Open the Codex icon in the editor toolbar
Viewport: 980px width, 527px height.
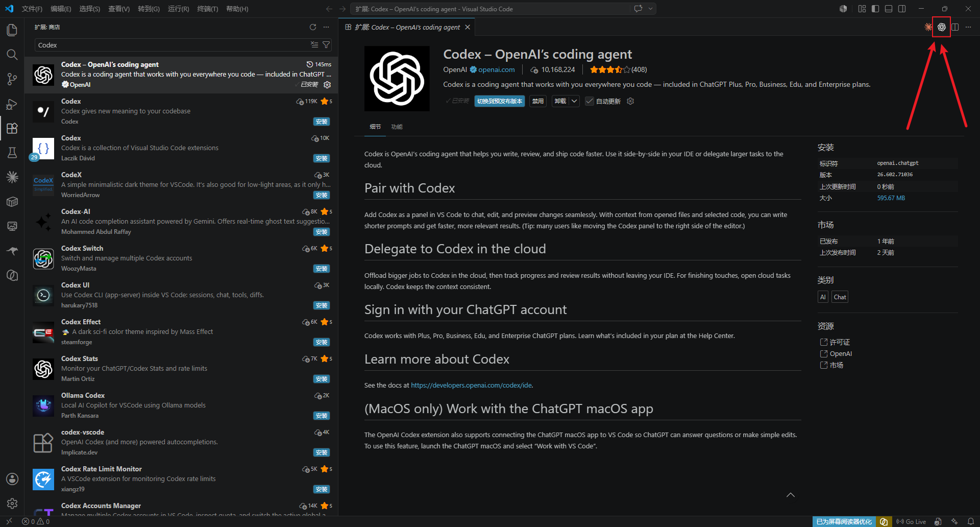tap(942, 27)
